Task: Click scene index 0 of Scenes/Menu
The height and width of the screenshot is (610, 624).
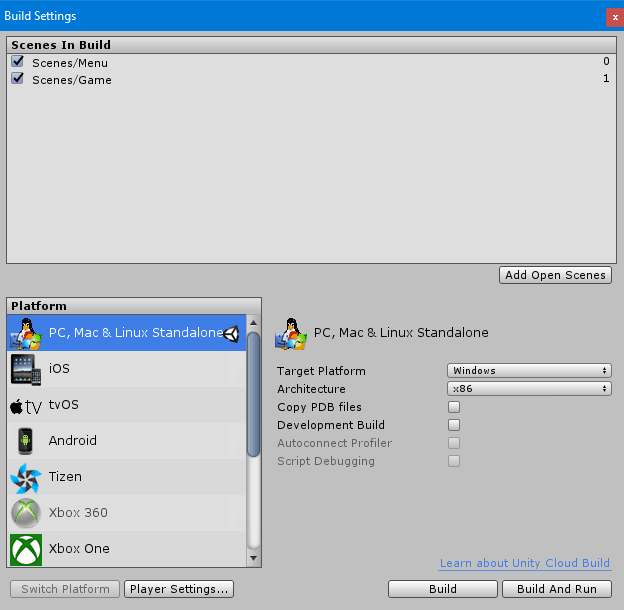Action: tap(606, 61)
